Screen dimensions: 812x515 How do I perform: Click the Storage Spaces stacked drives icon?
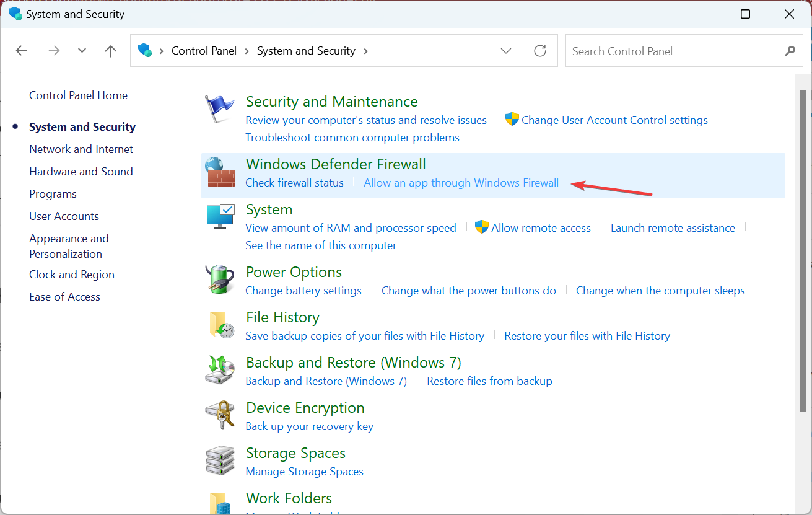click(x=220, y=460)
